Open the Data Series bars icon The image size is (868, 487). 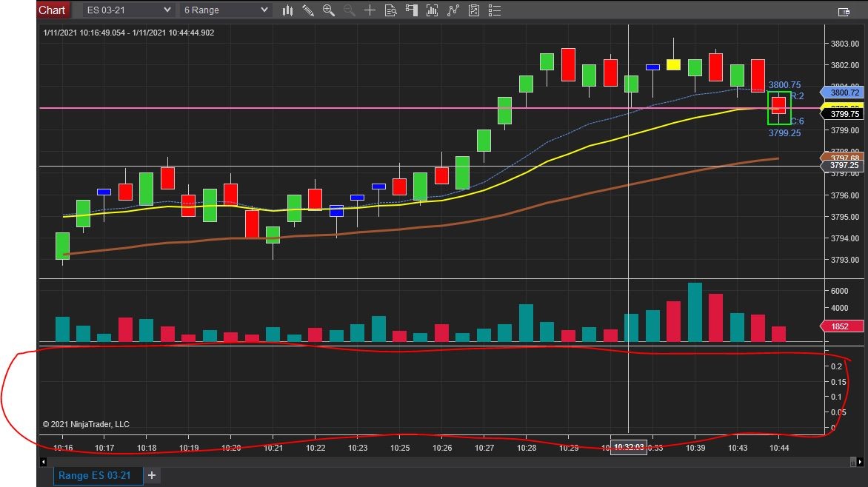432,10
